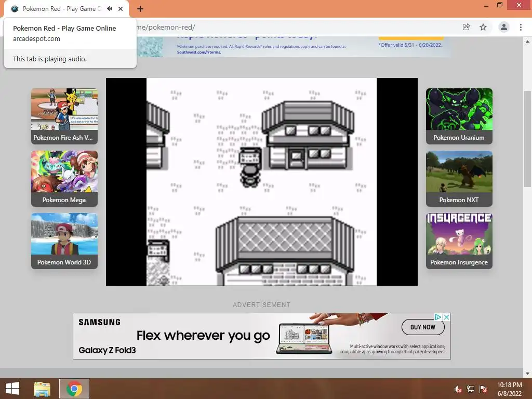Screen dimensions: 532x399
Task: Close the Samsung ad with X icon
Action: tap(446, 317)
